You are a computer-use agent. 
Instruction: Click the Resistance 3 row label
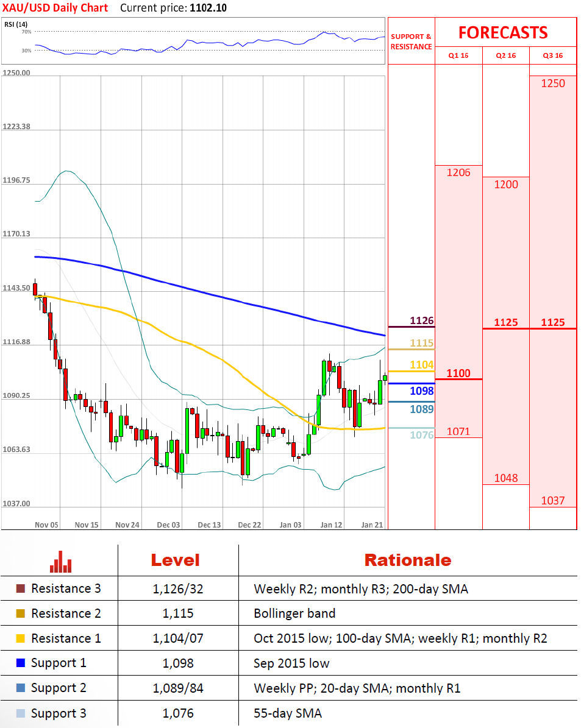click(x=65, y=588)
